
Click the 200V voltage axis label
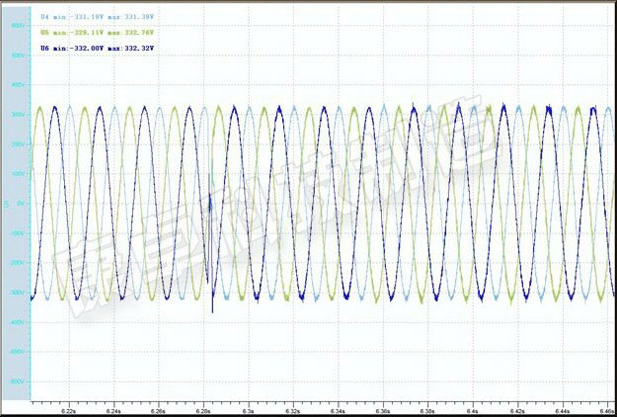tap(17, 144)
